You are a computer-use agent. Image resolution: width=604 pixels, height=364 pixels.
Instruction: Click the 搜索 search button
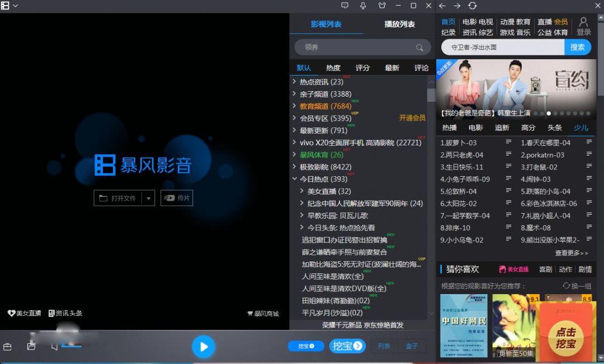[578, 47]
